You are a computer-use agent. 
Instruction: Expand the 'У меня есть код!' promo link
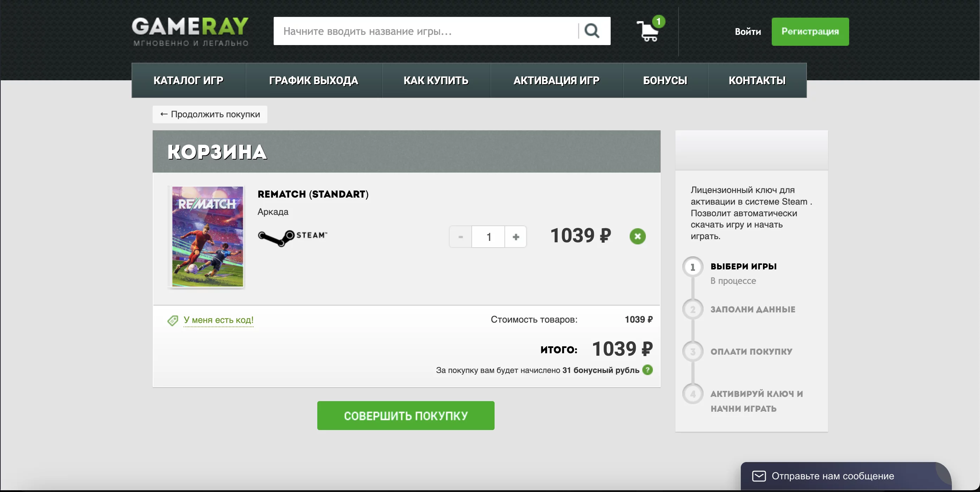pyautogui.click(x=218, y=320)
